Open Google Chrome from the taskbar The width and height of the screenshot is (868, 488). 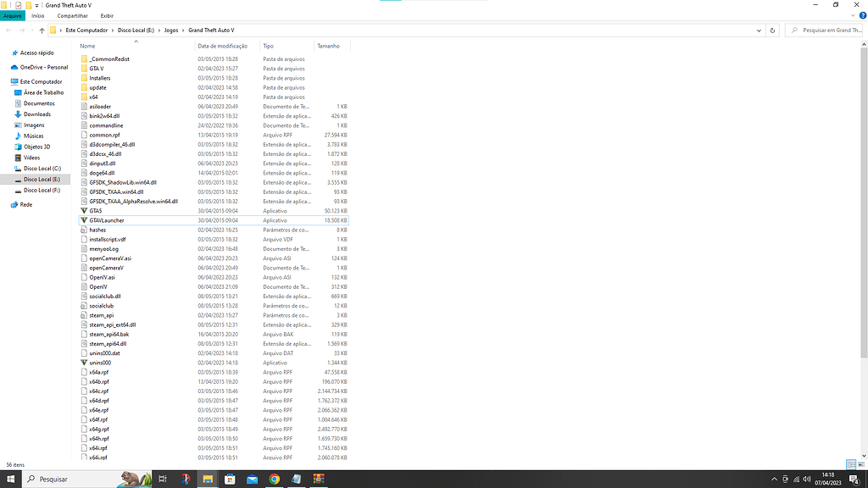274,479
